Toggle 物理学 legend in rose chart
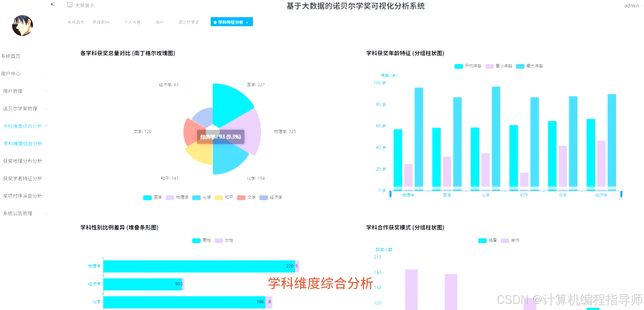Viewport: 644px width, 310px height. pos(177,197)
